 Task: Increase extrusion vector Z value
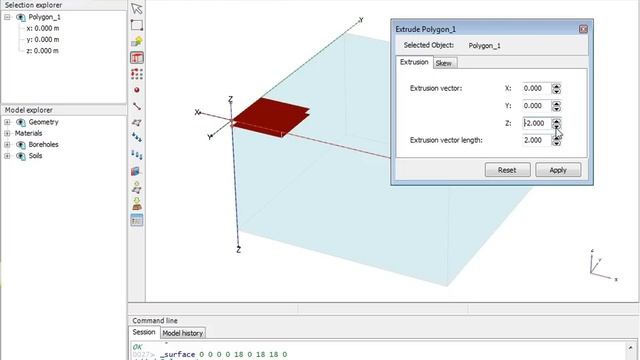[x=556, y=120]
